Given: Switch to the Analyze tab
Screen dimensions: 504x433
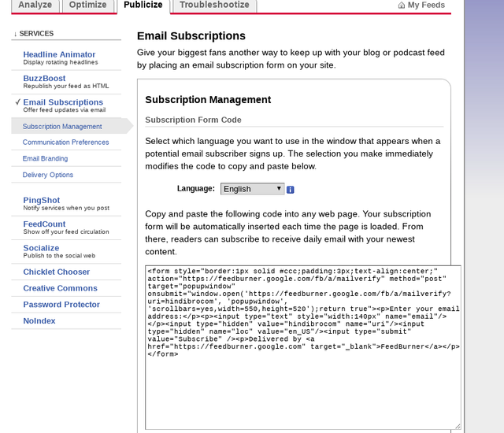Looking at the screenshot, I should coord(35,6).
